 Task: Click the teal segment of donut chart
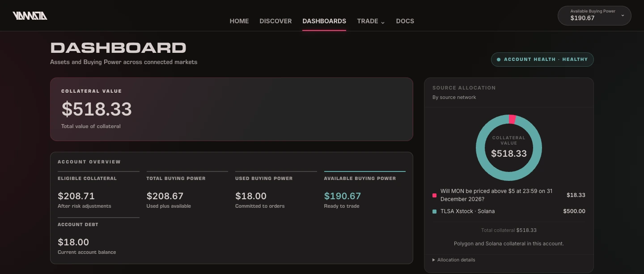[x=509, y=177]
